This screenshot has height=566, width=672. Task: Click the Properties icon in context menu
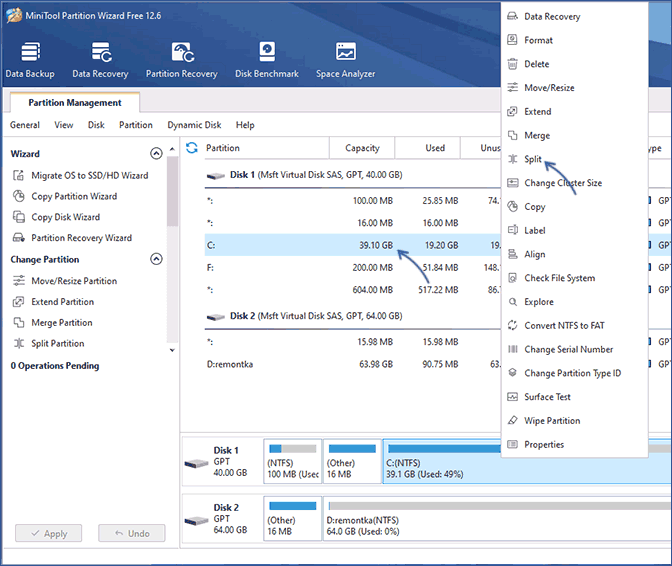click(x=512, y=444)
